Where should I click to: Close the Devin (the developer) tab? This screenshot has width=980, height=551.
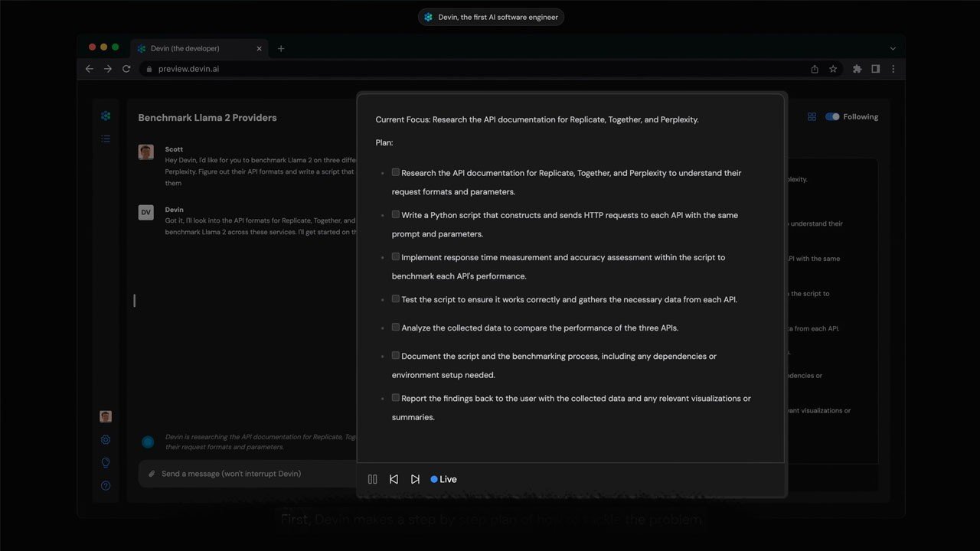(259, 48)
